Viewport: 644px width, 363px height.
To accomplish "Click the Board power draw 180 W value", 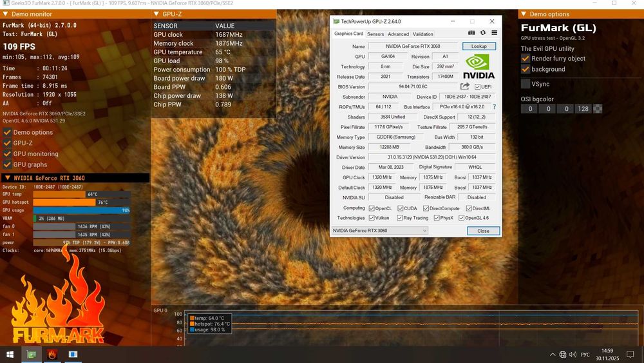I will click(224, 78).
